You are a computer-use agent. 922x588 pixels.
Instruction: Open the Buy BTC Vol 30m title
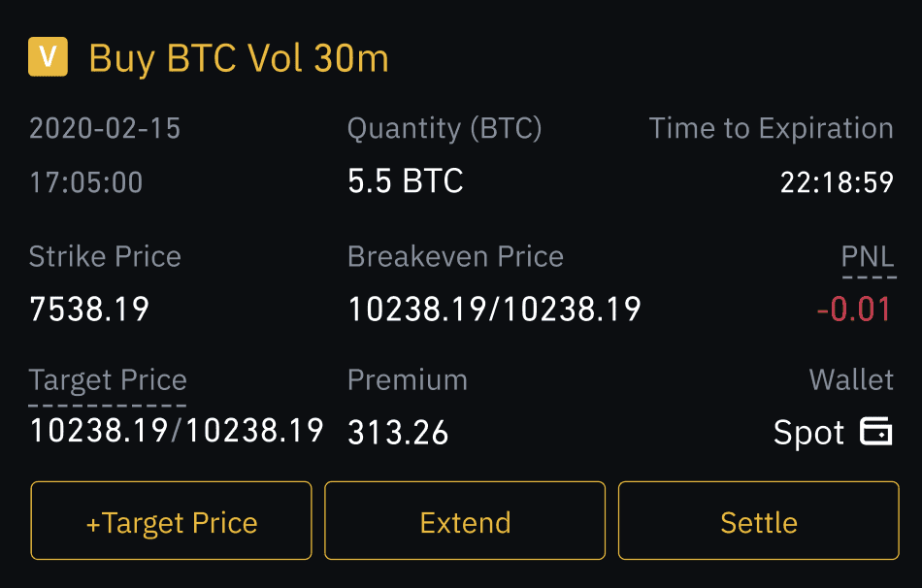click(x=239, y=58)
